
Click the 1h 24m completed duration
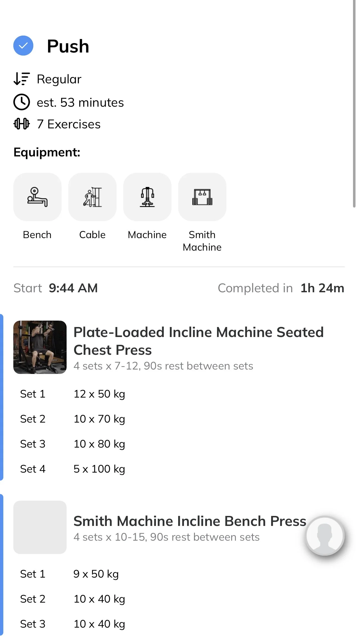point(322,288)
